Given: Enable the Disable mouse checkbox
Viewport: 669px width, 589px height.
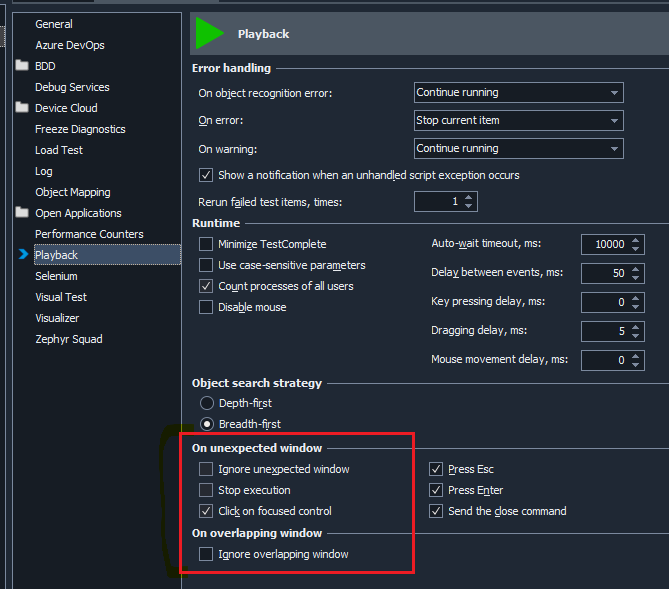Looking at the screenshot, I should pyautogui.click(x=206, y=307).
